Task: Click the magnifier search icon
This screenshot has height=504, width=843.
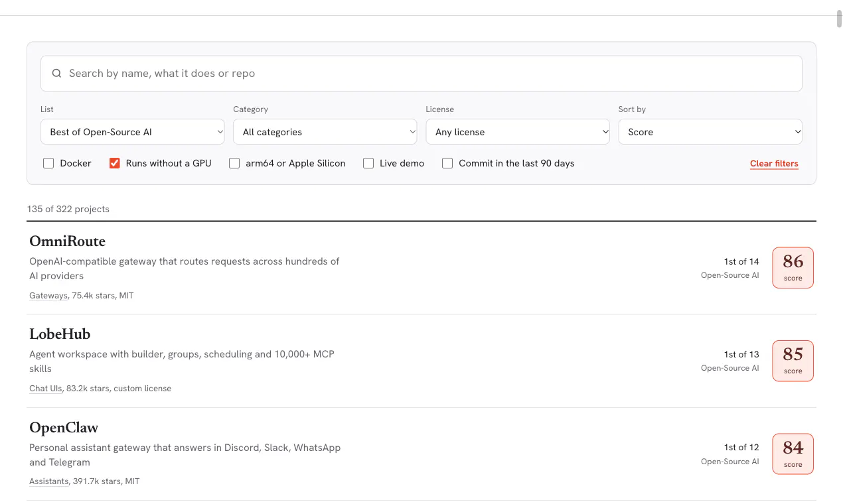Action: (57, 74)
